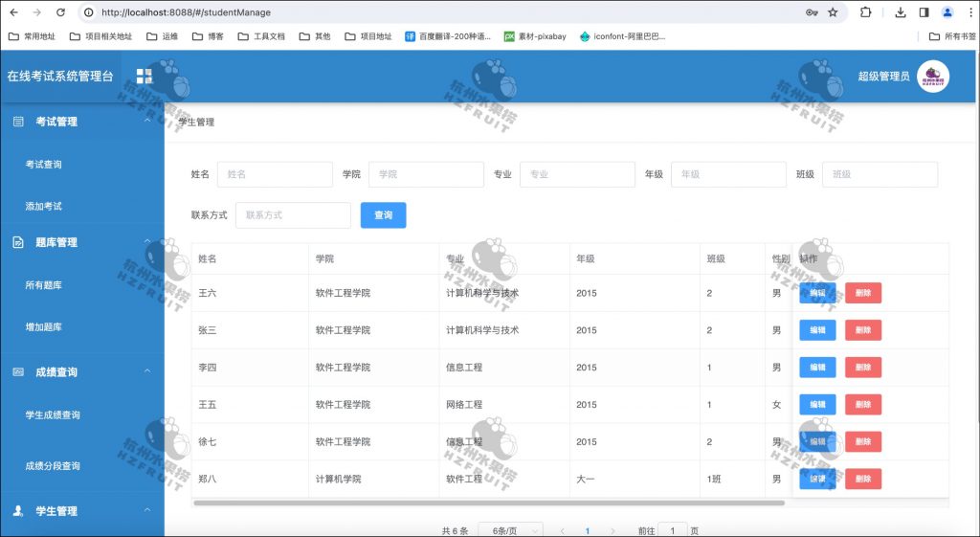Image resolution: width=980 pixels, height=537 pixels.
Task: Click the admin avatar picture
Action: pyautogui.click(x=932, y=77)
